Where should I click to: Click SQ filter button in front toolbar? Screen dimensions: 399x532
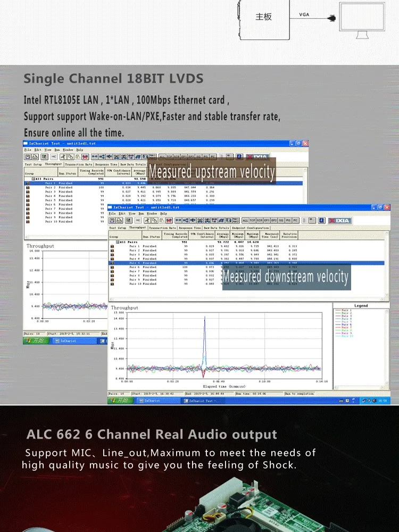(281, 220)
